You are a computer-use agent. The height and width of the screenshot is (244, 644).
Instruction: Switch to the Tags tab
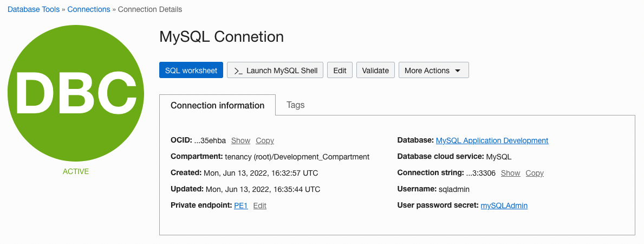coord(295,105)
